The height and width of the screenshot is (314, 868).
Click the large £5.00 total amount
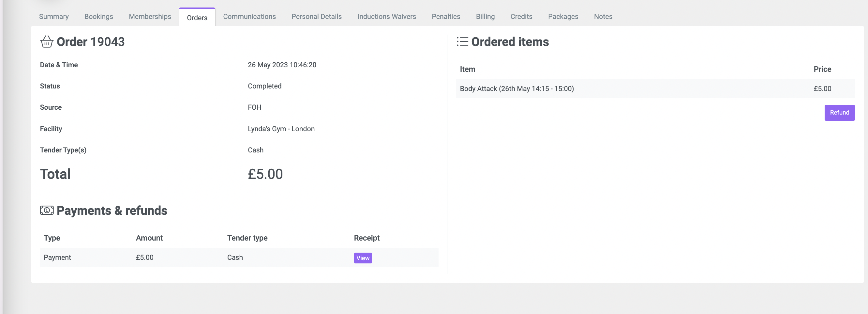point(265,174)
